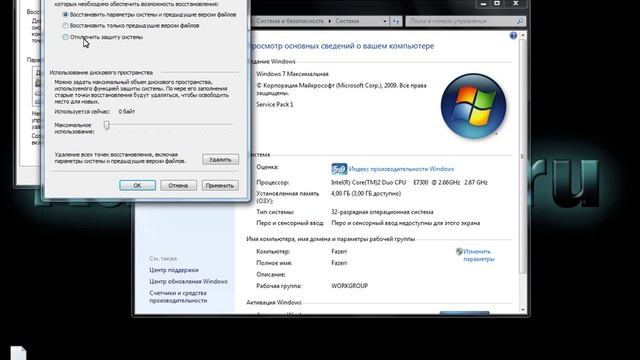Click the 5.9 performance score badge
Image resolution: width=640 pixels, height=360 pixels.
pos(339,169)
